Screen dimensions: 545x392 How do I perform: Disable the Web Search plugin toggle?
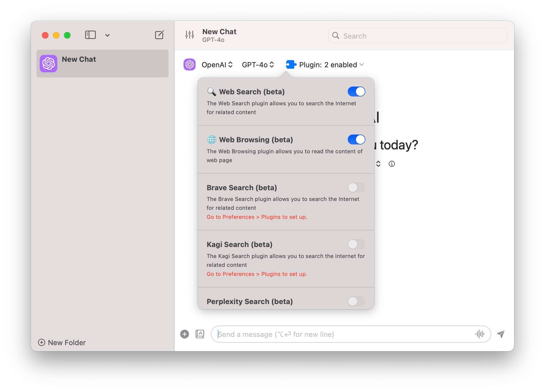pos(356,92)
